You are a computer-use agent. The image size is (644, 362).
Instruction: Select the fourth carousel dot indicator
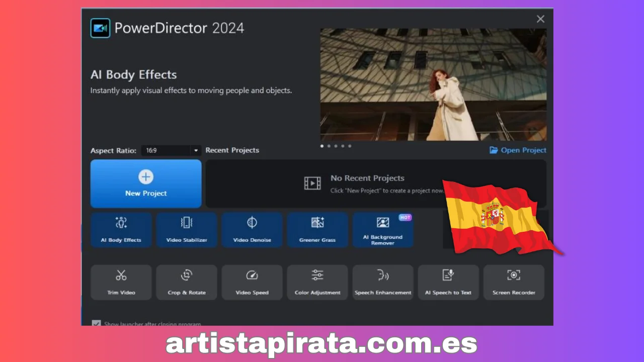point(343,146)
